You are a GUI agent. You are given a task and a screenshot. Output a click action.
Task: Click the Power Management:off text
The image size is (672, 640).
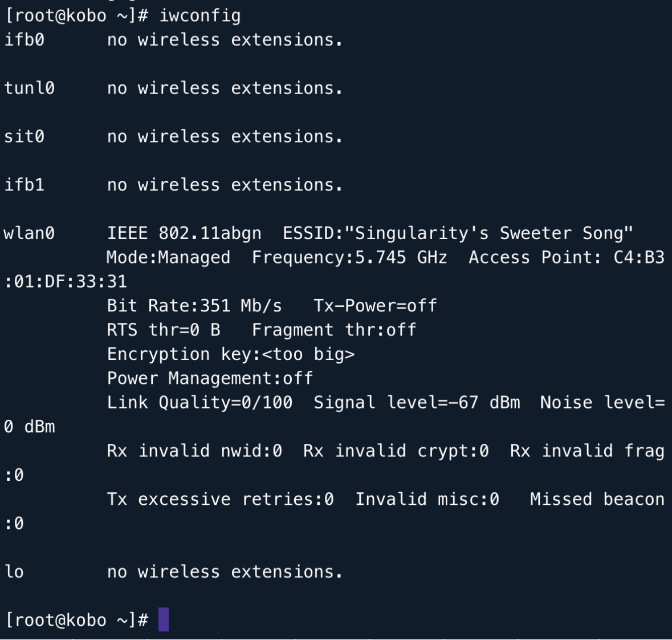pos(210,378)
